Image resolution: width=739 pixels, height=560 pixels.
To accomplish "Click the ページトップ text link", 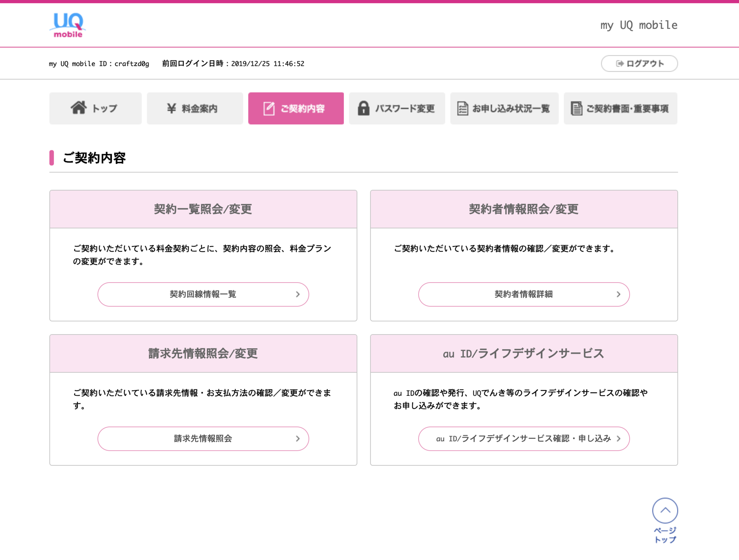I will click(x=665, y=535).
